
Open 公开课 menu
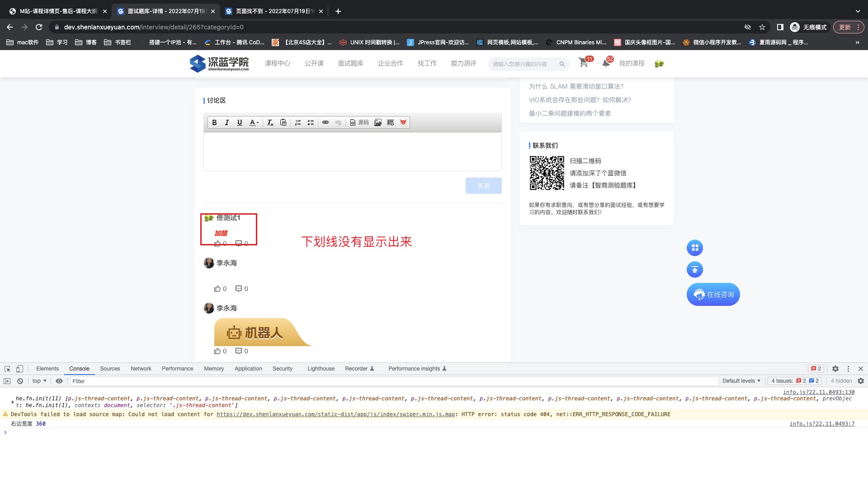coord(314,63)
